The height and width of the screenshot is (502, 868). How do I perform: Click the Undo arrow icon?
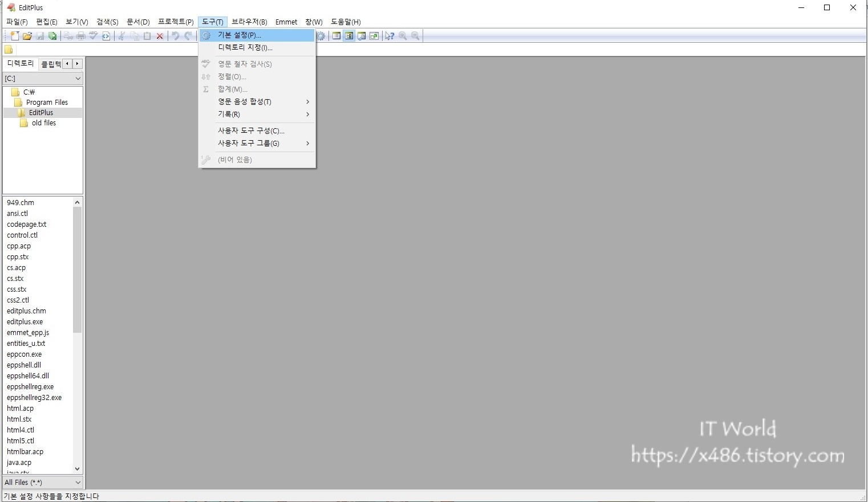tap(176, 36)
